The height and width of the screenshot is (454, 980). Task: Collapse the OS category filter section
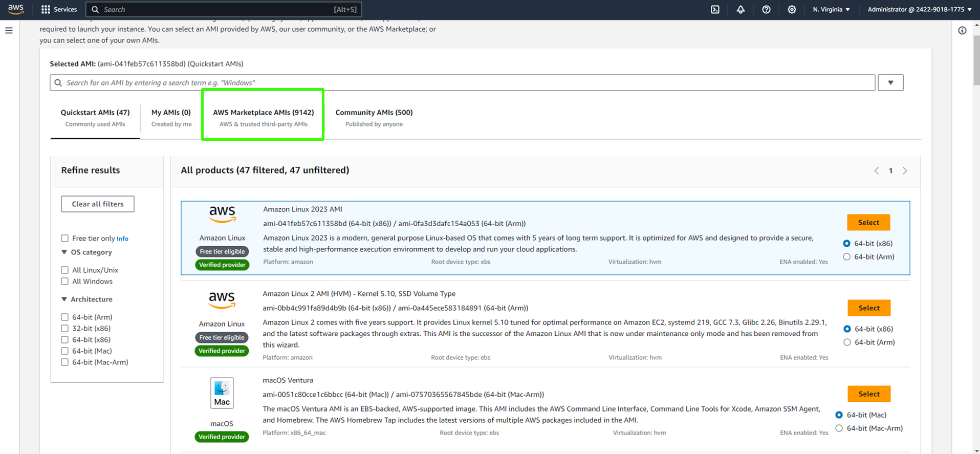click(x=64, y=252)
